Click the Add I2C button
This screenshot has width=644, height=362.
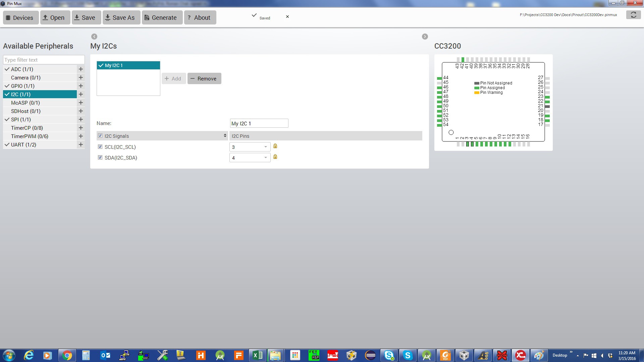173,78
